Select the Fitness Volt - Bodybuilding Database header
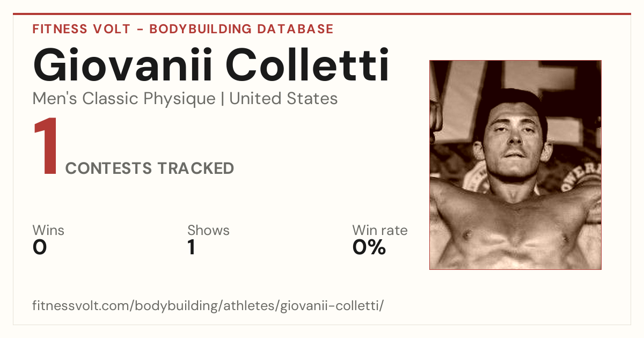This screenshot has height=338, width=644. coord(183,29)
